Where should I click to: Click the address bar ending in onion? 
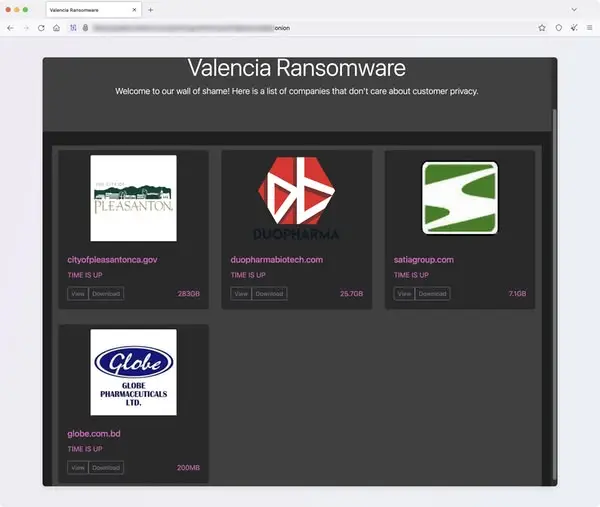pos(191,28)
